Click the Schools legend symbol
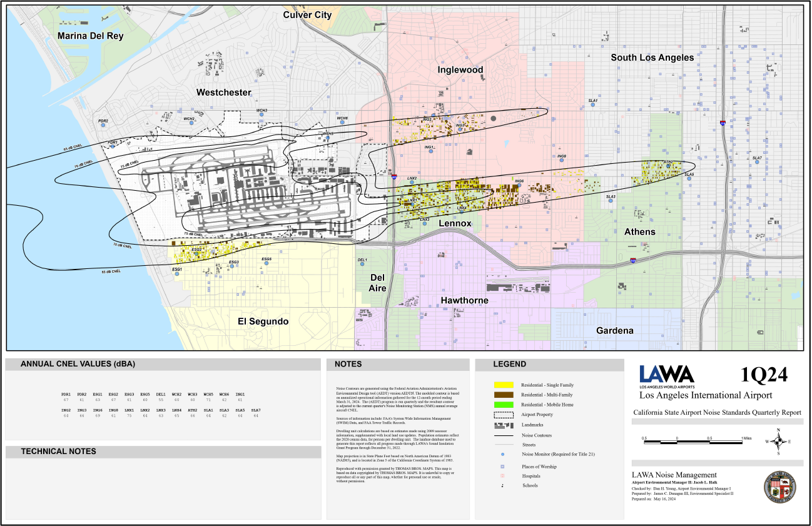This screenshot has width=812, height=526. (x=502, y=485)
